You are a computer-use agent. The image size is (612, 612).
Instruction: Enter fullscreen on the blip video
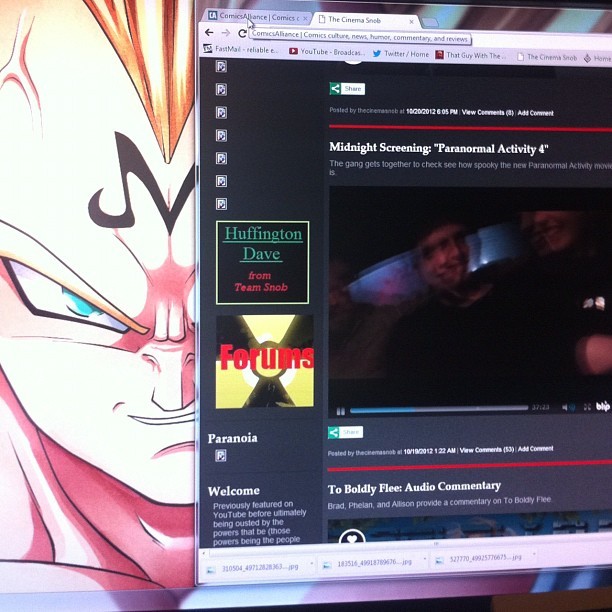587,407
